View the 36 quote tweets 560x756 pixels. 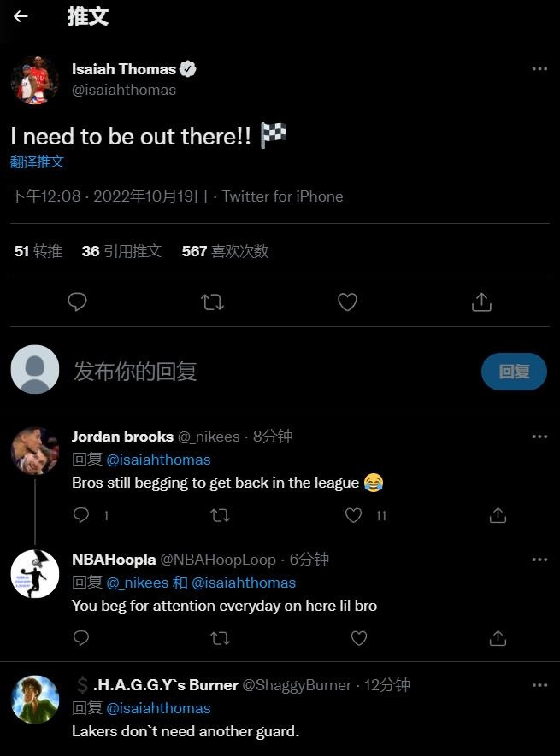coord(121,251)
